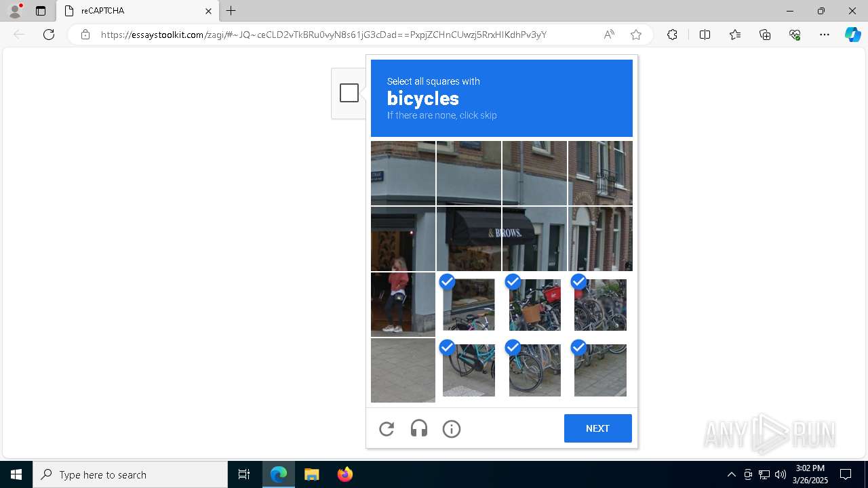Toggle split screen view
Screen dimensions: 868x488
coord(705,35)
